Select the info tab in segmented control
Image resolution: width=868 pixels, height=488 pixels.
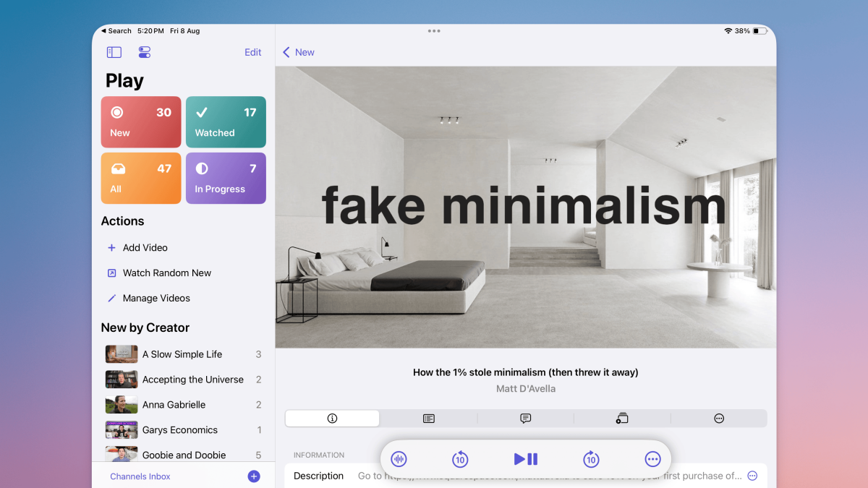(332, 419)
